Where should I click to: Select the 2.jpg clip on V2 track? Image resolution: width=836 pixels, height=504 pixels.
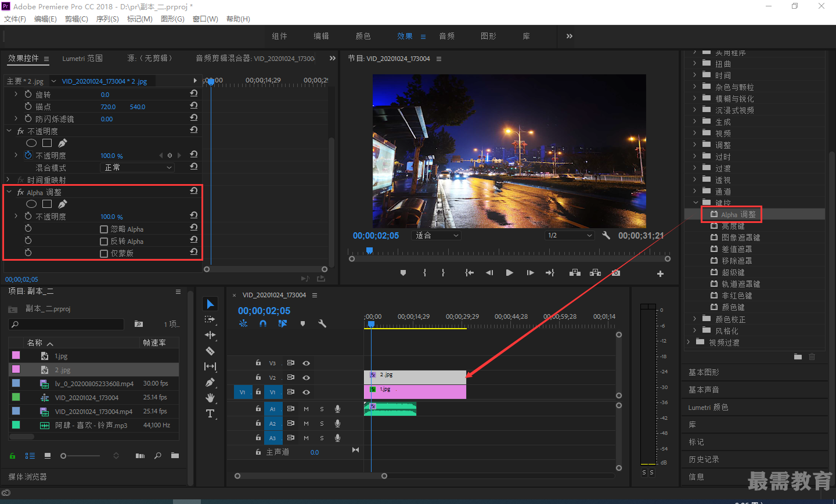(x=415, y=377)
